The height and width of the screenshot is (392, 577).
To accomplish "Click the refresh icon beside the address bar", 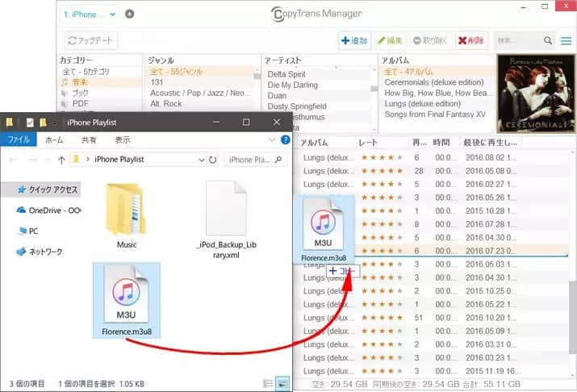I will (x=213, y=160).
